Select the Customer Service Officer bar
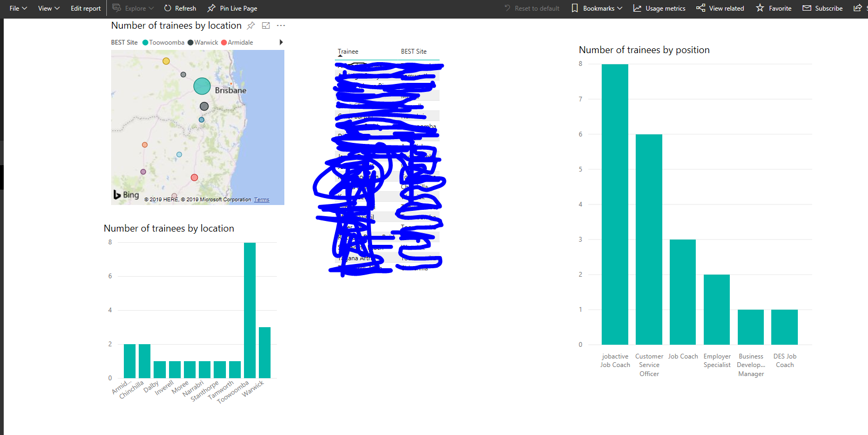868x435 pixels. (x=649, y=240)
